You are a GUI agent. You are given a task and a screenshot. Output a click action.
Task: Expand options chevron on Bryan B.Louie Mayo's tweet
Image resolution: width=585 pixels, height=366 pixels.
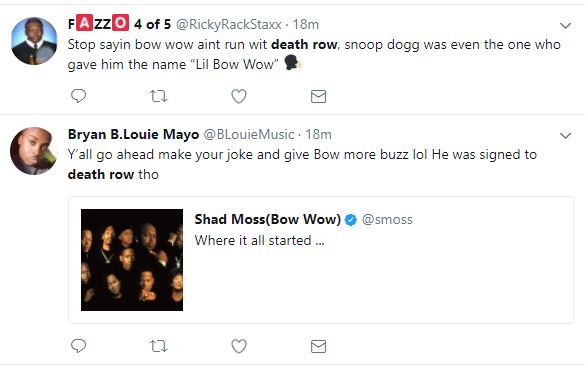566,135
